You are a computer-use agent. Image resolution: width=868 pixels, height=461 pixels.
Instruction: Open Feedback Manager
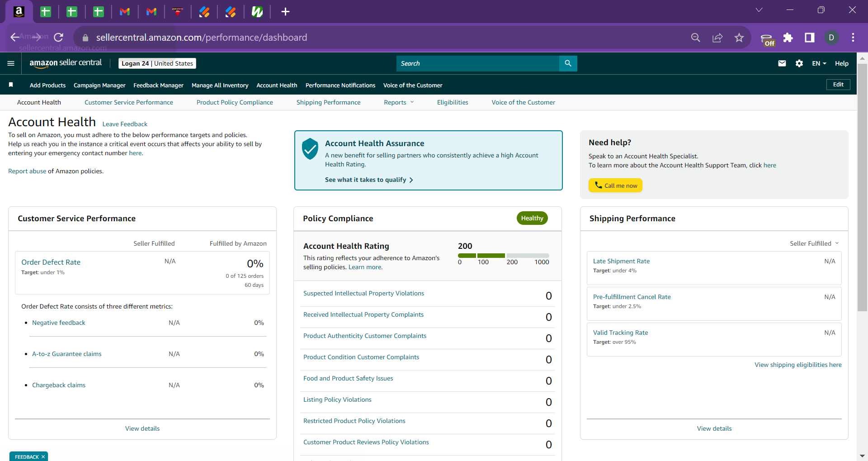tap(158, 85)
